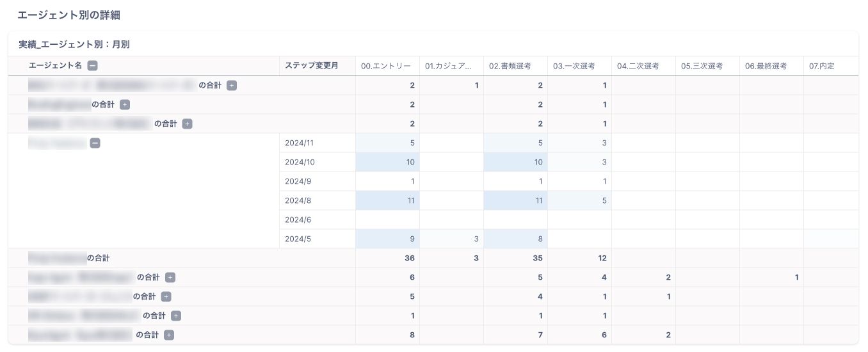Viewport: 868px width, 352px height.
Task: Click the 03.一次選考 column header
Action: click(574, 65)
